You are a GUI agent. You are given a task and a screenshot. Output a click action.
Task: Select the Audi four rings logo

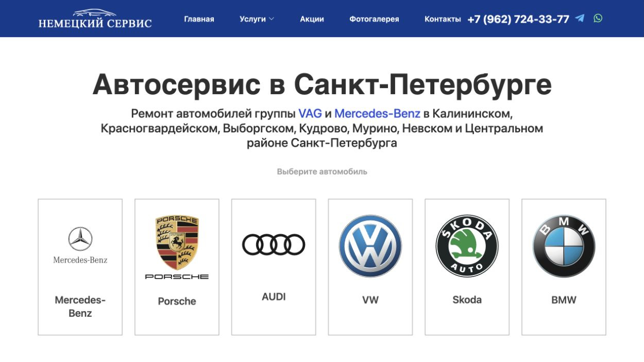click(x=274, y=245)
